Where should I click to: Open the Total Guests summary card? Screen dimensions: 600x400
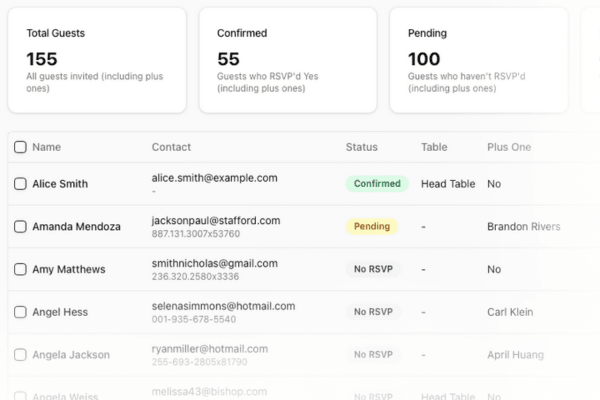97,60
